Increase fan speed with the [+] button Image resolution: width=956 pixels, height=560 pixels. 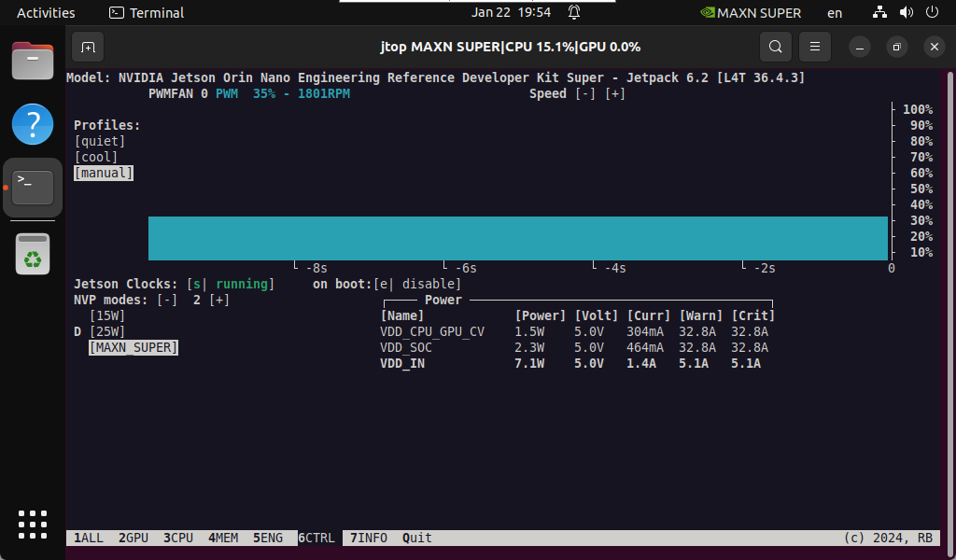[x=615, y=93]
